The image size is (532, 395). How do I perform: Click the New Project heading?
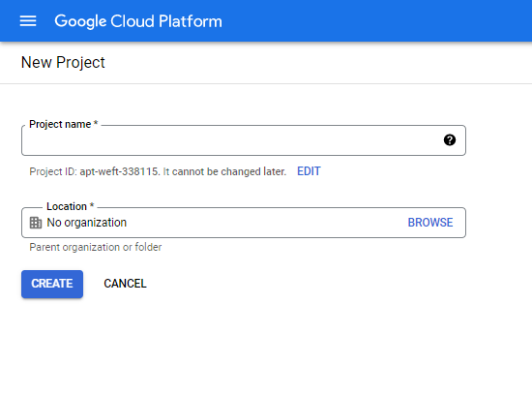click(x=63, y=63)
